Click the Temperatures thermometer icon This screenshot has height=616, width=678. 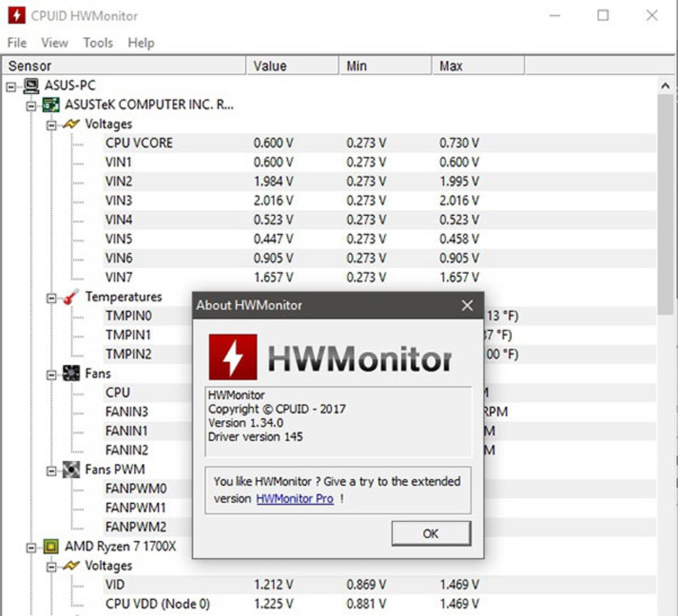coord(71,297)
